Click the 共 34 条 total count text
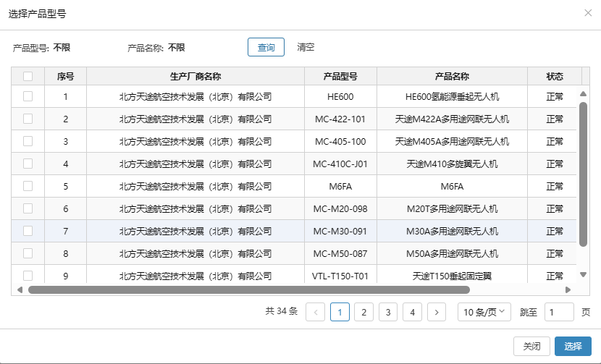The image size is (601, 364). pos(282,311)
